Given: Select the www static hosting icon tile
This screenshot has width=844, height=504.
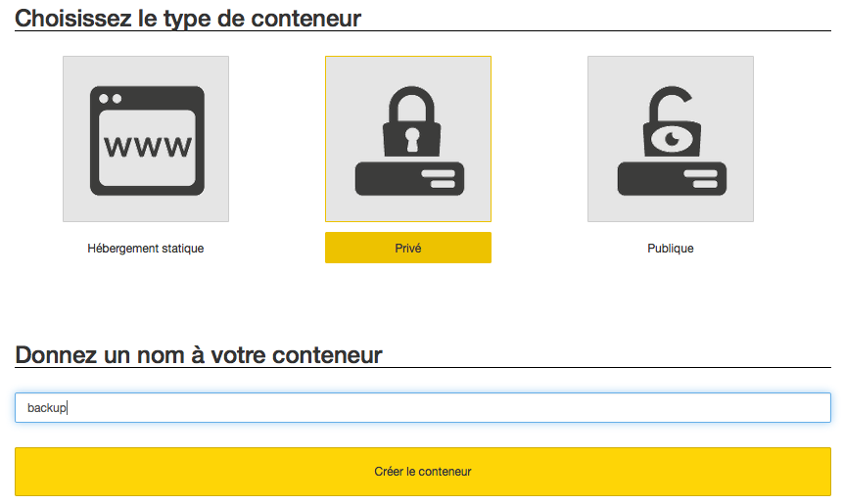Looking at the screenshot, I should click(146, 139).
